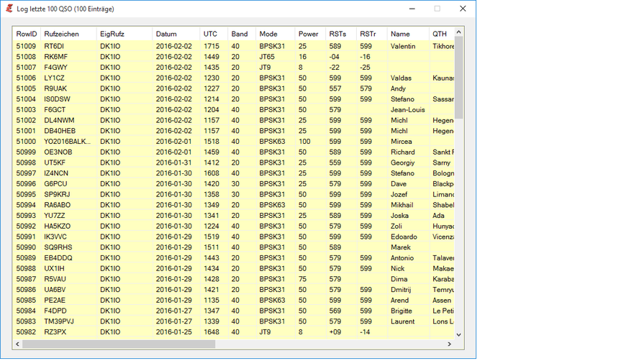Select the JT65 mode cell for RK6MF
The height and width of the screenshot is (361, 644).
pyautogui.click(x=267, y=57)
